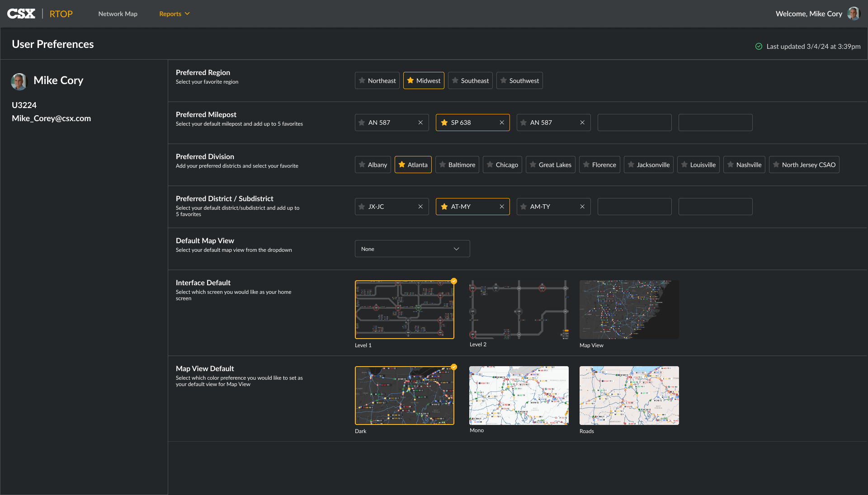Click star icon on JX-JC district chip
Image resolution: width=868 pixels, height=495 pixels.
tap(362, 207)
